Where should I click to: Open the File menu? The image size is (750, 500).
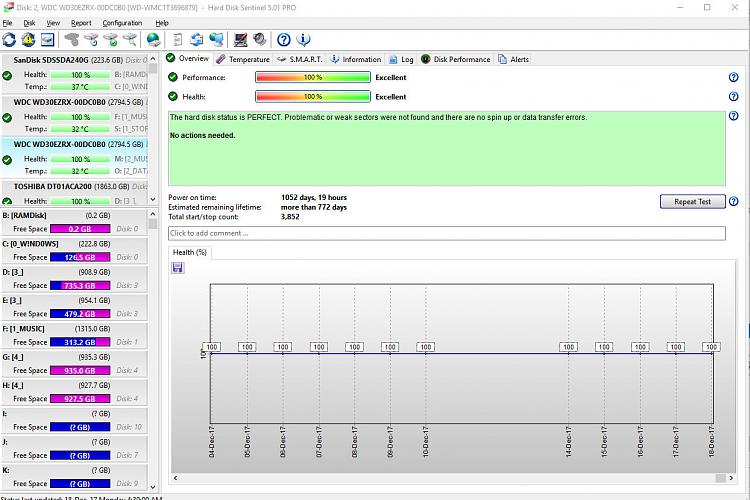[x=7, y=23]
